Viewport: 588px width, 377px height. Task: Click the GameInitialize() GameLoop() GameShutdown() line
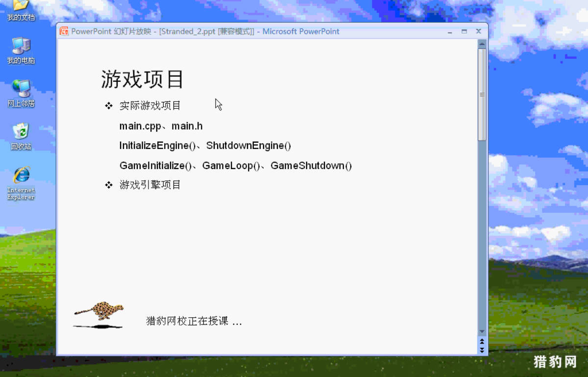[236, 166]
